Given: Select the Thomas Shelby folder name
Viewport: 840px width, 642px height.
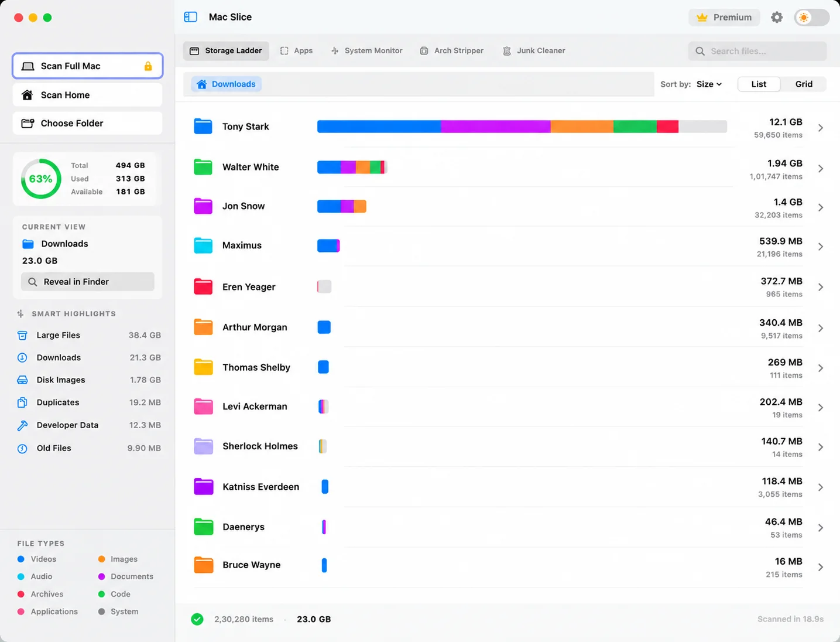Looking at the screenshot, I should [256, 367].
